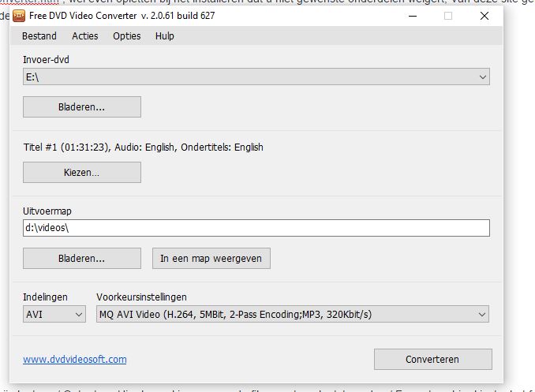Screen dimensions: 535x392
Task: Click the Kiezen... title selection button
Action: pos(82,172)
